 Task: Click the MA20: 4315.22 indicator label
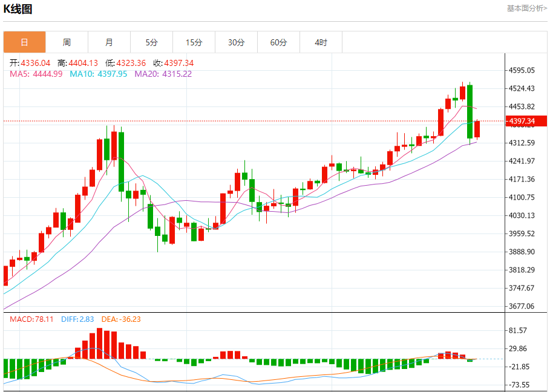[163, 74]
